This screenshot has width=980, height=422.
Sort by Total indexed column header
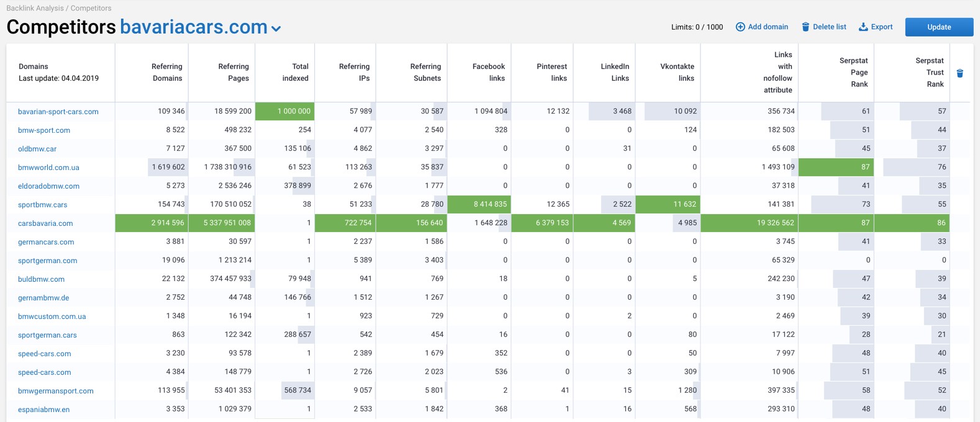(296, 72)
